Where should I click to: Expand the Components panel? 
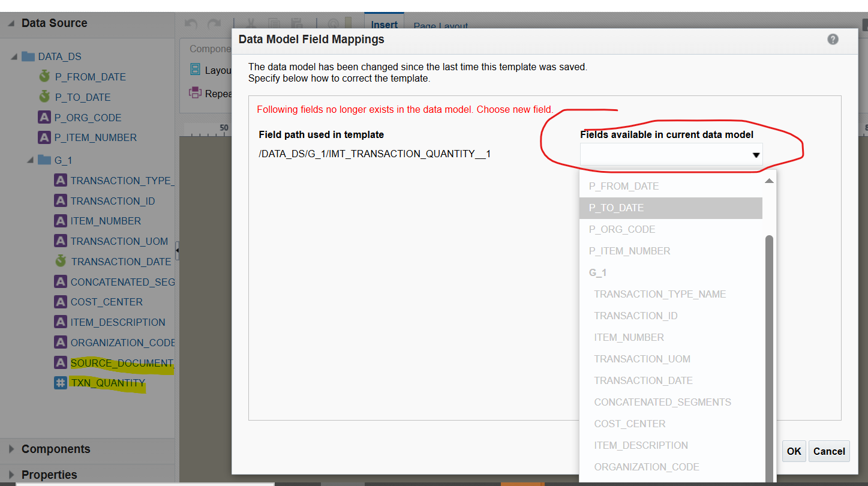[12, 449]
